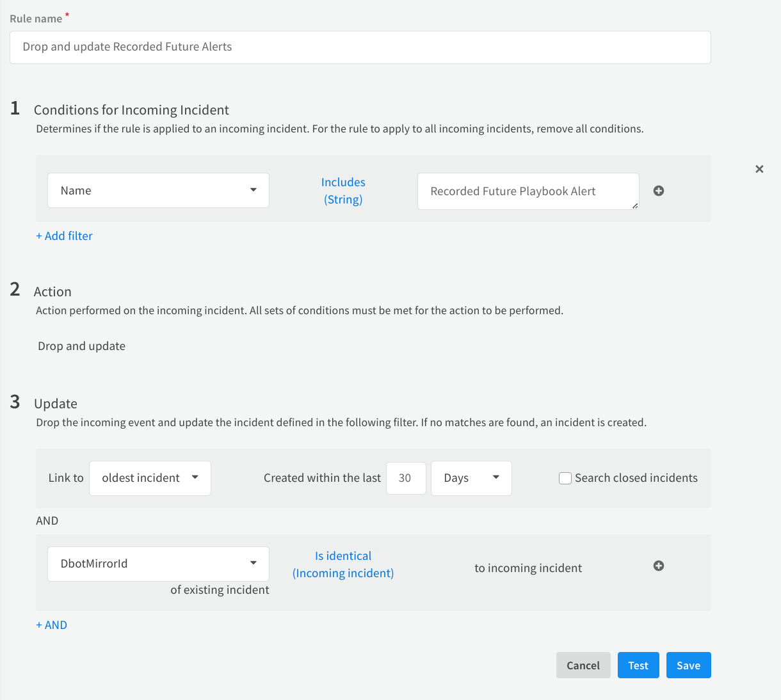Save the pre-process rule

pyautogui.click(x=688, y=665)
